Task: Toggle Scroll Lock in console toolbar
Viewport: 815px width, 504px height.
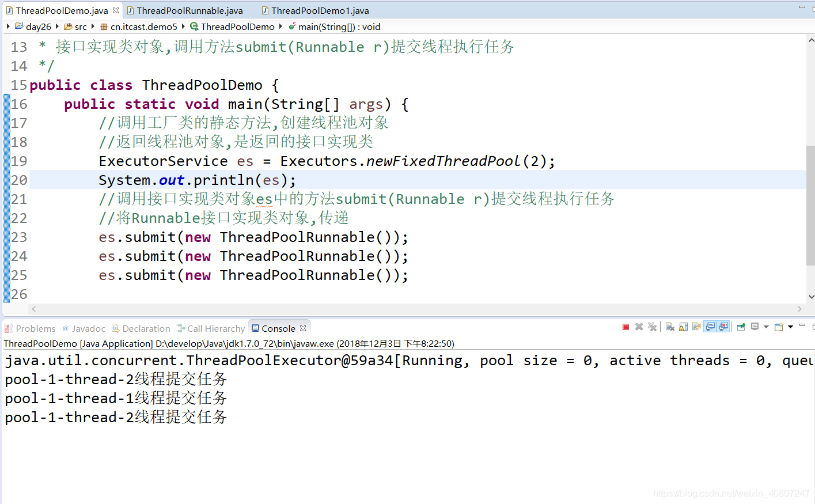Action: coord(683,327)
